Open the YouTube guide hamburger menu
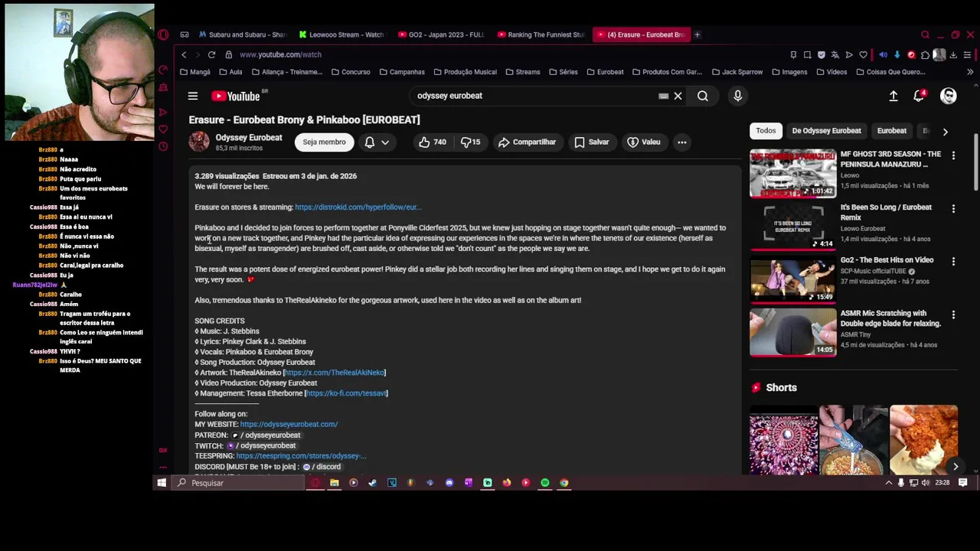Image resolution: width=980 pixels, height=551 pixels. pyautogui.click(x=193, y=96)
